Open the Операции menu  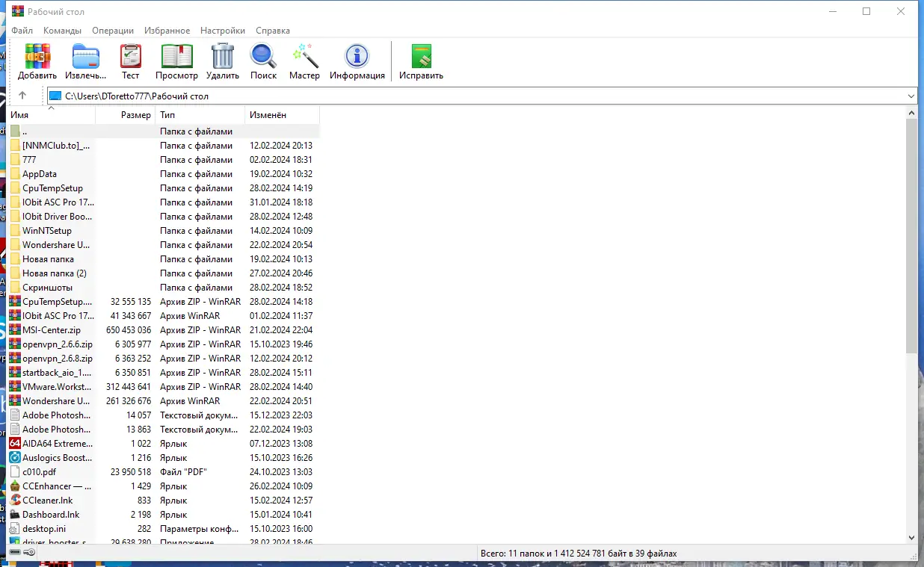[x=113, y=31]
